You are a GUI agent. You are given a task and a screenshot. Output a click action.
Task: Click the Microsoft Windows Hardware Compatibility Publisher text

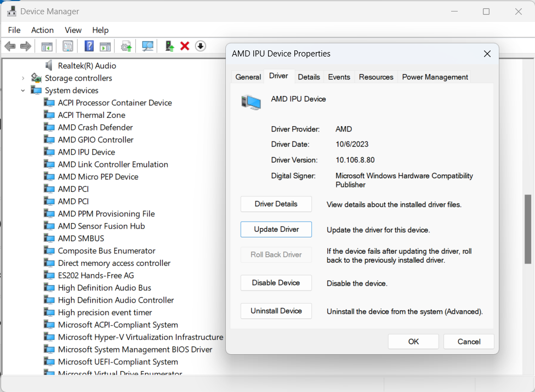click(404, 180)
